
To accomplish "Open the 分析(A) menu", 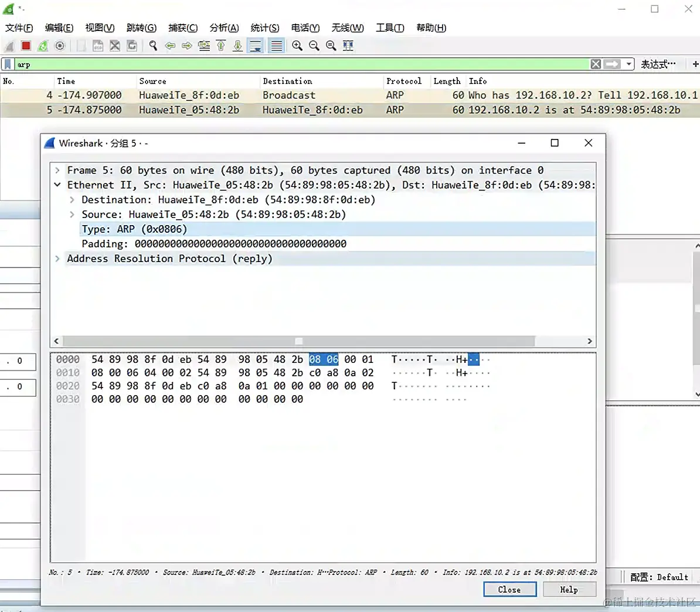I will pos(224,28).
